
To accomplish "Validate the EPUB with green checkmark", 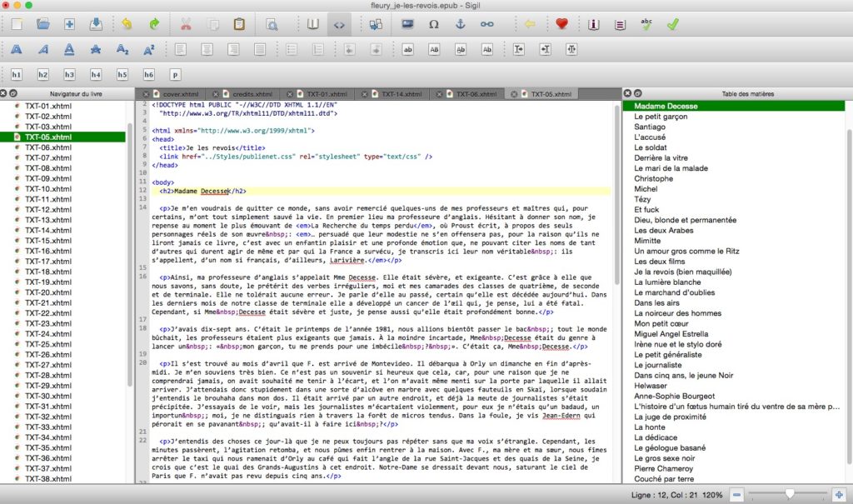I will tap(673, 24).
